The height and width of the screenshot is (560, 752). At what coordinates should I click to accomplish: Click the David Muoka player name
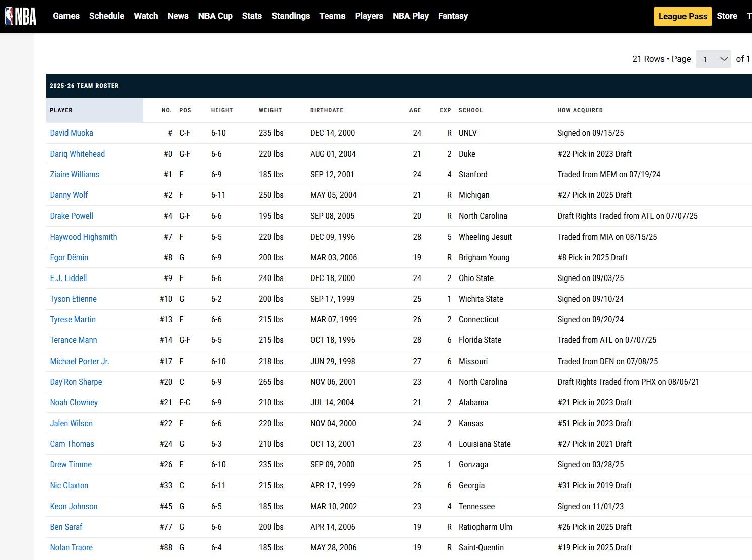tap(72, 133)
